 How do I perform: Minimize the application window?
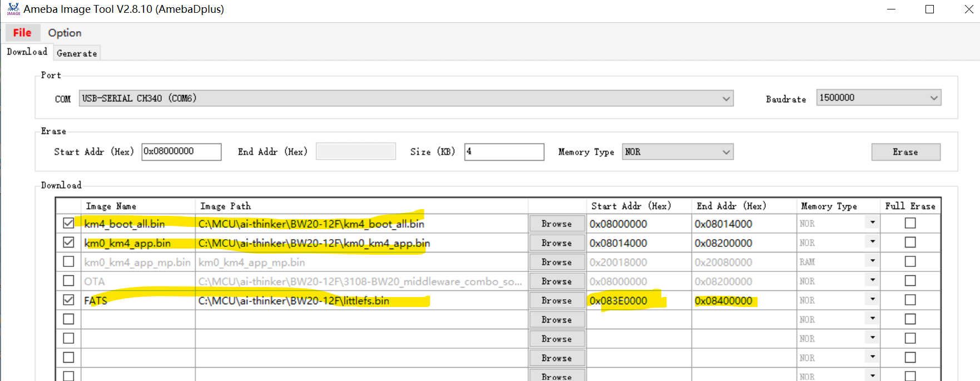click(891, 9)
